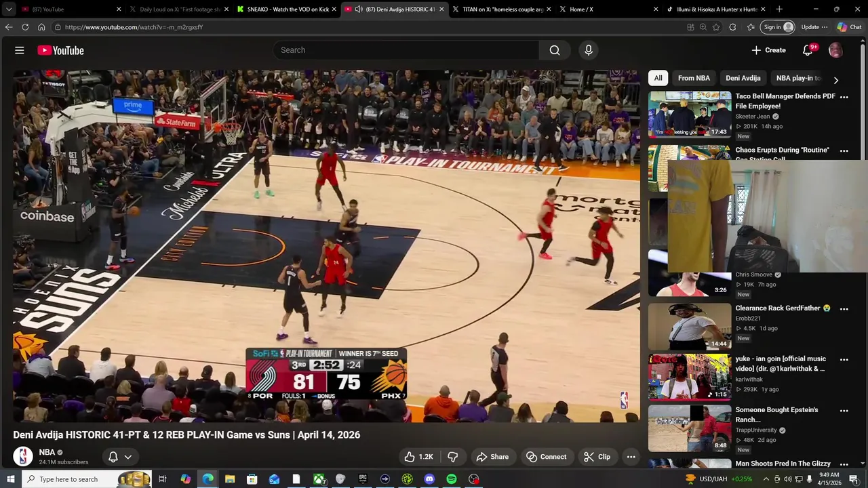Go to YouTube home via logo
This screenshot has width=868, height=488.
click(x=60, y=50)
